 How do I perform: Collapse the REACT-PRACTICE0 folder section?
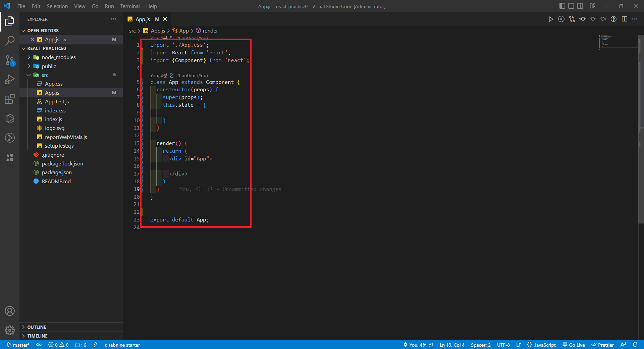point(71,48)
